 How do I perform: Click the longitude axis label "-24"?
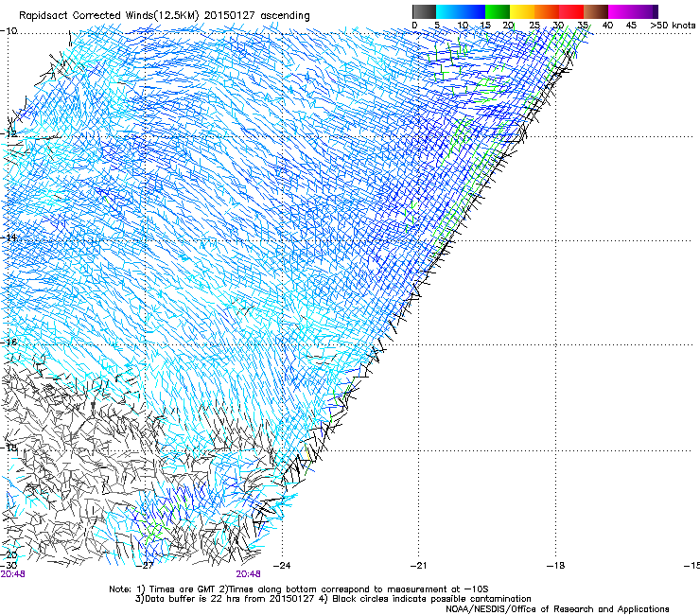pyautogui.click(x=282, y=565)
